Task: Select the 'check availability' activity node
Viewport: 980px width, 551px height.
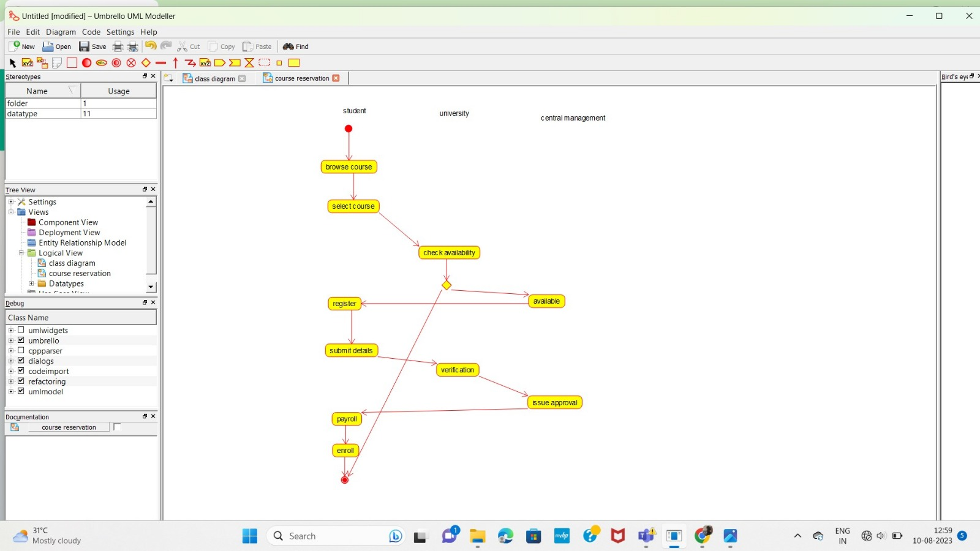Action: 449,253
